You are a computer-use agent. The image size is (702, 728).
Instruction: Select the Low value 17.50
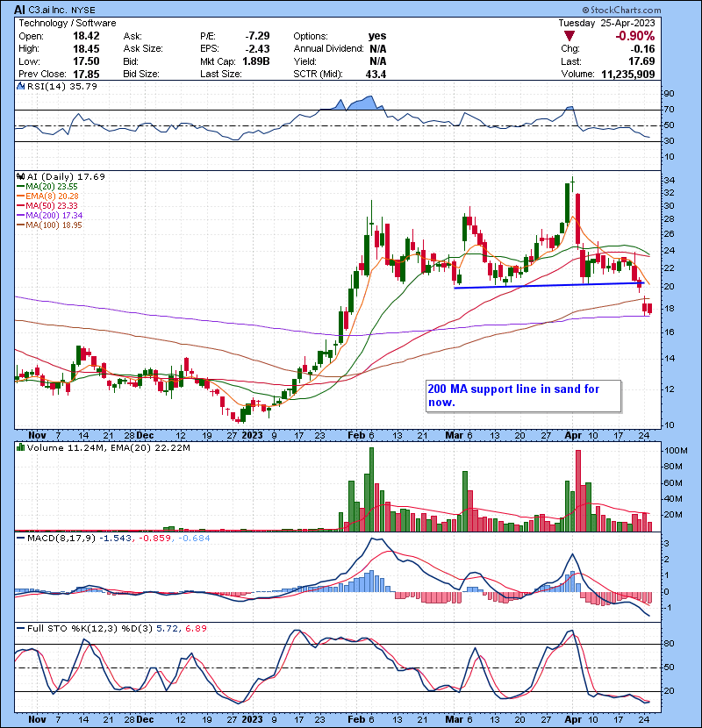[86, 61]
